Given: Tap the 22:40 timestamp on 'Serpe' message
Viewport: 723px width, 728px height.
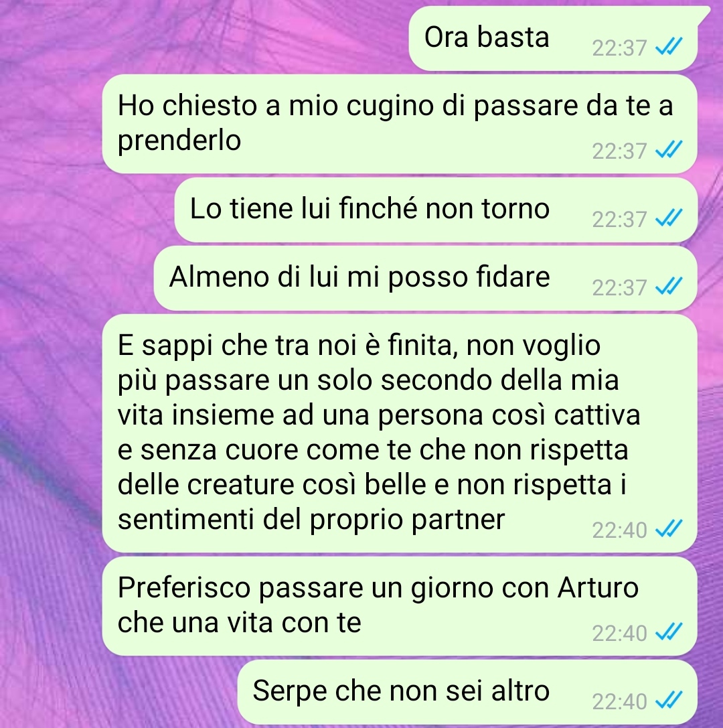Looking at the screenshot, I should [619, 701].
